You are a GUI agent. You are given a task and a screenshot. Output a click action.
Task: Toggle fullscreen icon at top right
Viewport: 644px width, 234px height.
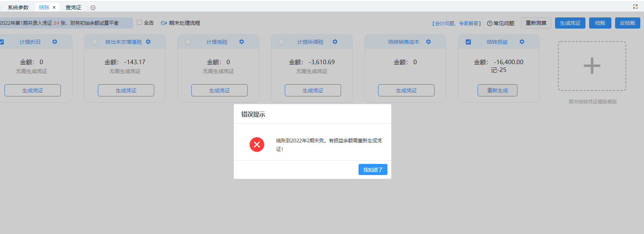[x=635, y=7]
